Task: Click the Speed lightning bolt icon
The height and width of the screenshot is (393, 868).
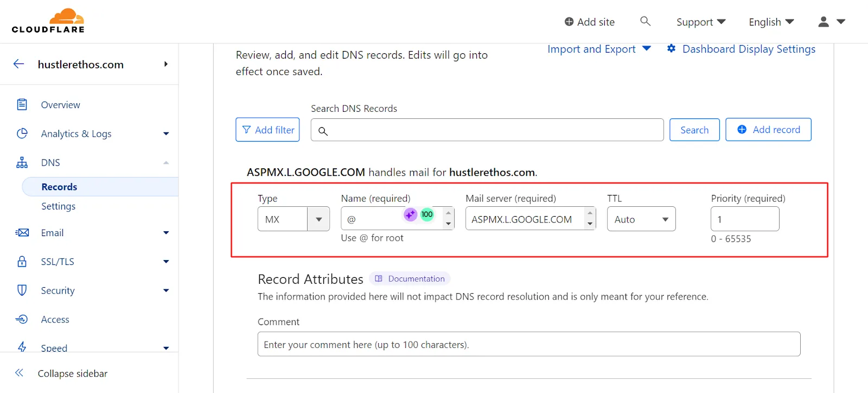Action: click(x=22, y=347)
